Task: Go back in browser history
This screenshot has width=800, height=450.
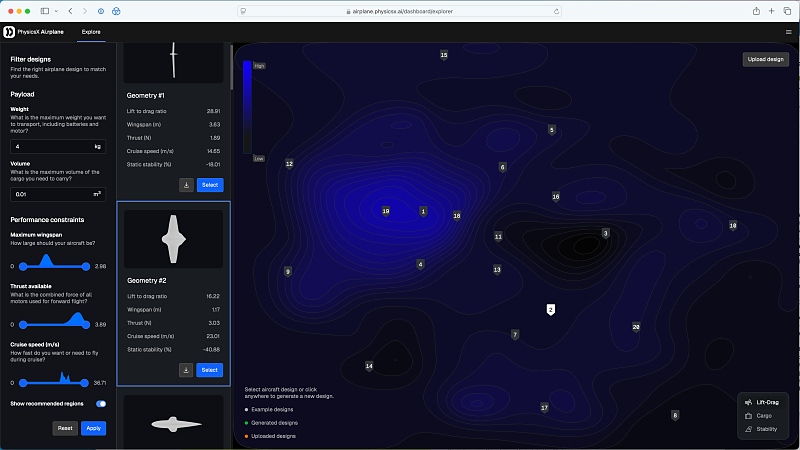Action: pos(70,11)
